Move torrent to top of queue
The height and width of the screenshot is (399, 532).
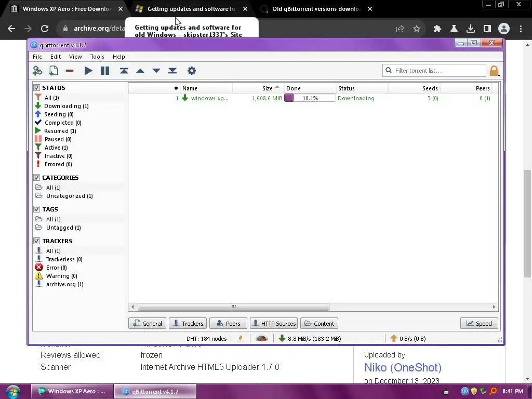(124, 71)
